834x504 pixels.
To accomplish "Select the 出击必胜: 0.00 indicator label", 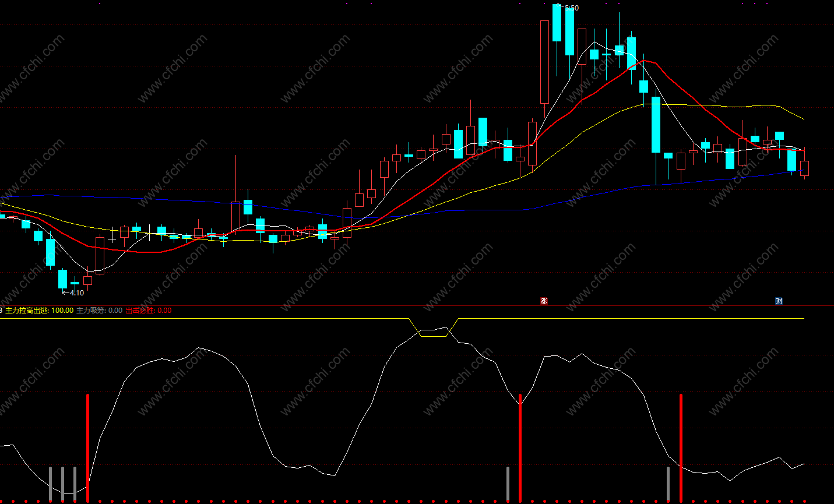I will click(x=149, y=311).
